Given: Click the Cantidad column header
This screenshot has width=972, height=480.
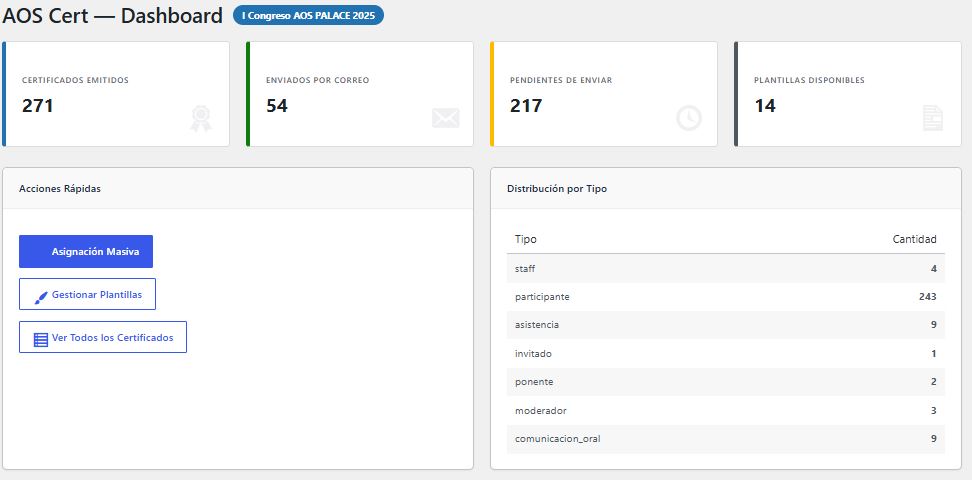Looking at the screenshot, I should click(x=914, y=239).
